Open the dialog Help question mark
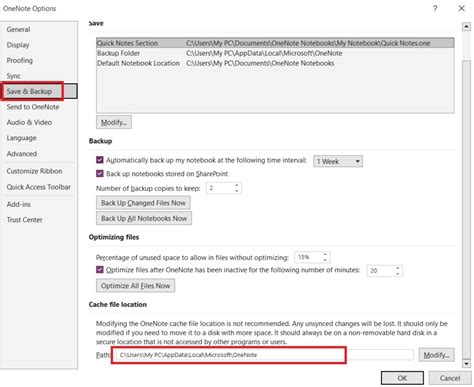This screenshot has height=387, width=474. (435, 8)
